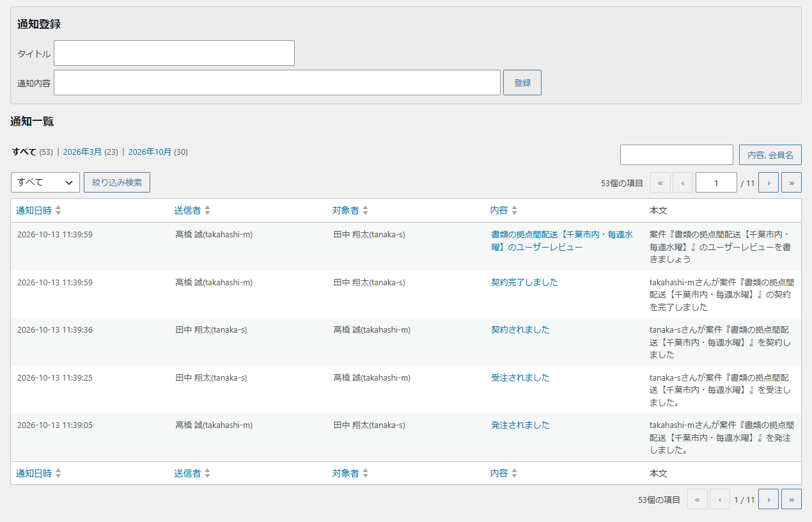Click recipient 高橋 誠 in 契約されました row
This screenshot has width=812, height=522.
[x=371, y=330]
